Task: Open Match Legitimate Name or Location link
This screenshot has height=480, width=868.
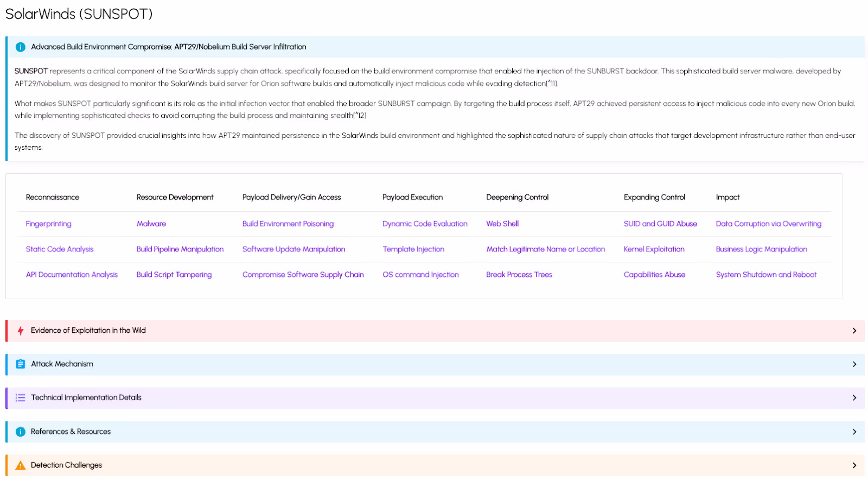Action: click(546, 249)
